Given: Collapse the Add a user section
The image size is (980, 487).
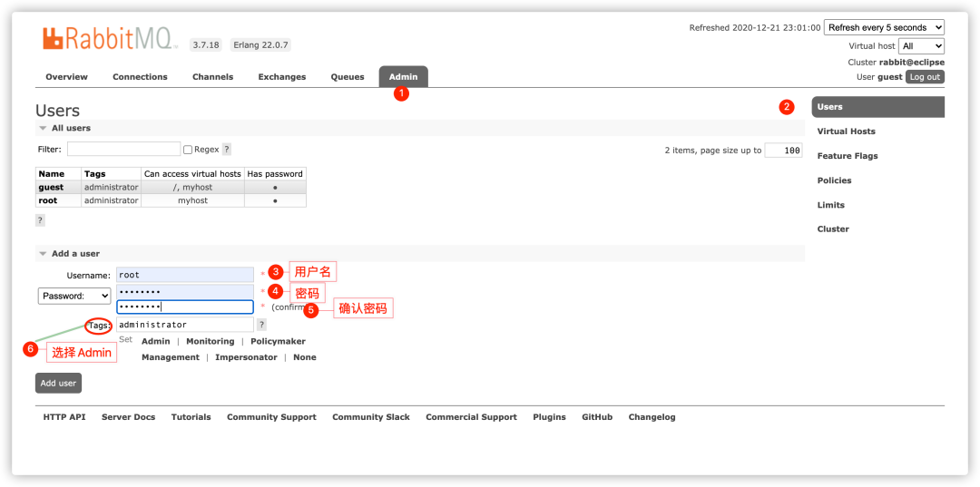Looking at the screenshot, I should click(69, 254).
